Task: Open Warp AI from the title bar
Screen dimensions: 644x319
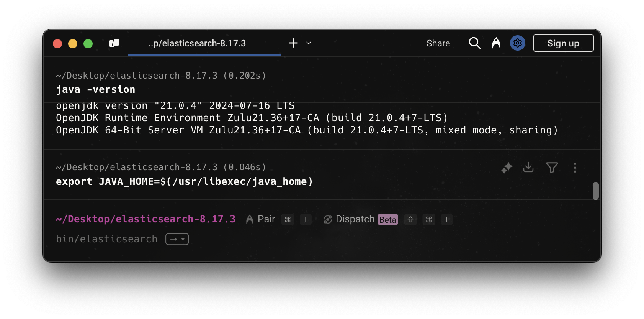Action: 496,43
